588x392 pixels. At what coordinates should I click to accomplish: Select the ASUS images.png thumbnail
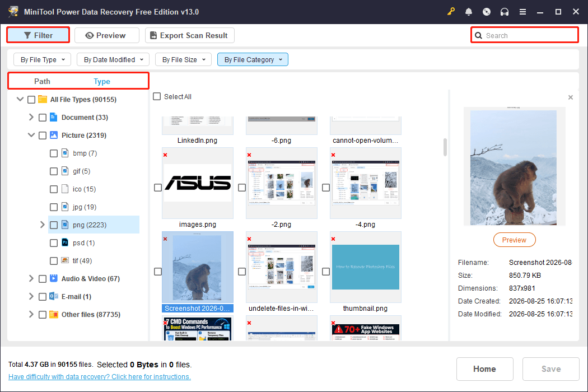[x=198, y=183]
